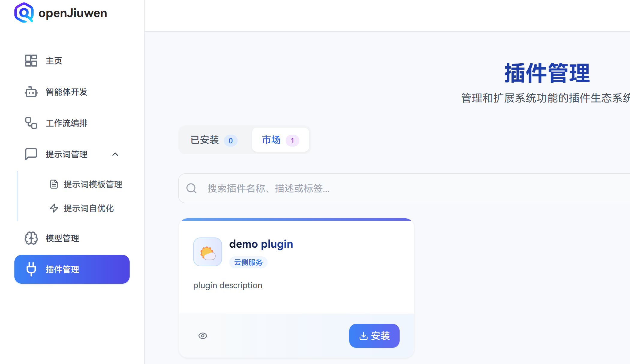Click the chat bubble prompt management icon

(31, 154)
